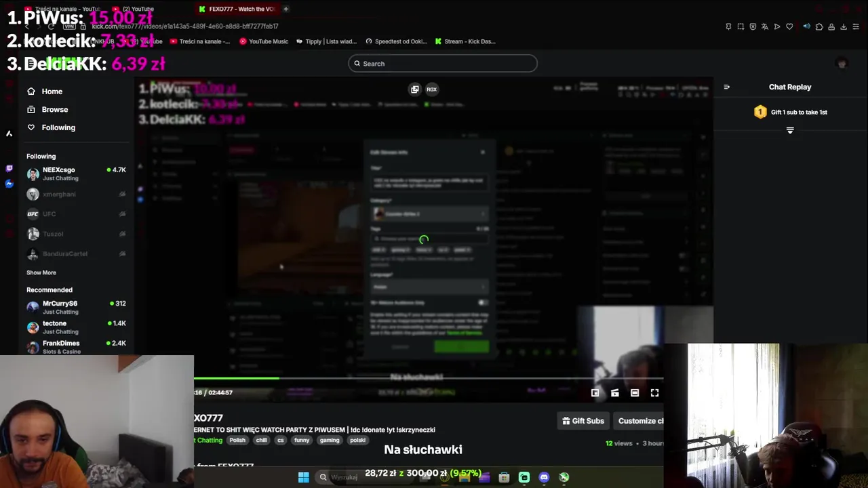Open Tuszol channel in Following list
This screenshot has height=488, width=868.
coord(76,234)
